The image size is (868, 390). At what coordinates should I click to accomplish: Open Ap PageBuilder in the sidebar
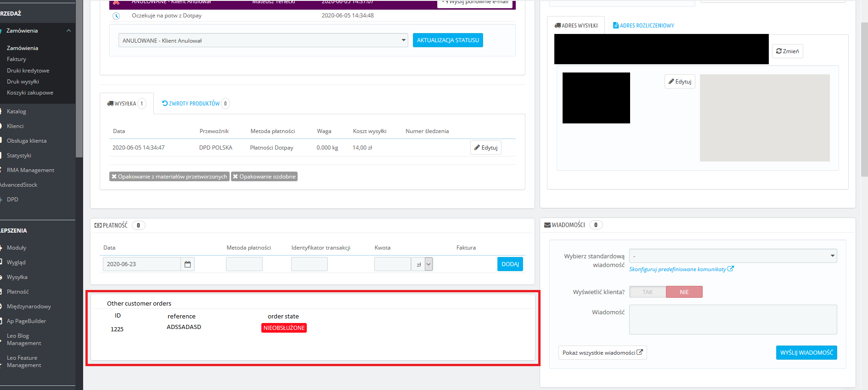(26, 321)
